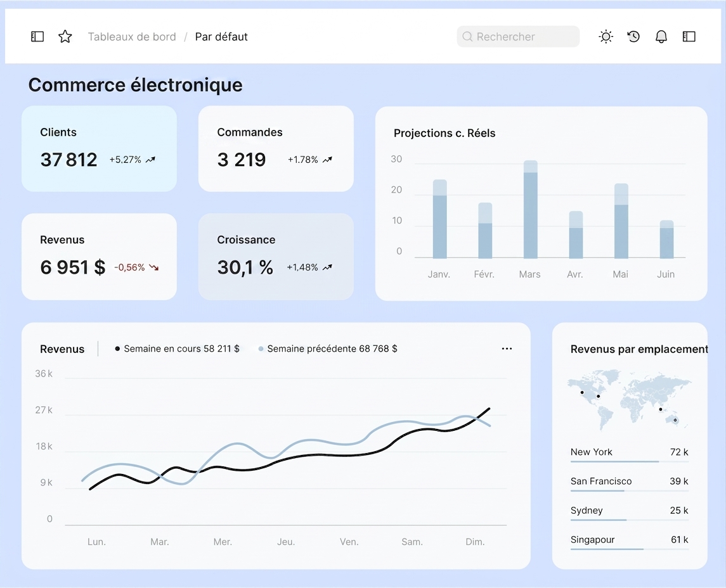726x588 pixels.
Task: Click the -0,56% revenue change
Action: pyautogui.click(x=129, y=267)
